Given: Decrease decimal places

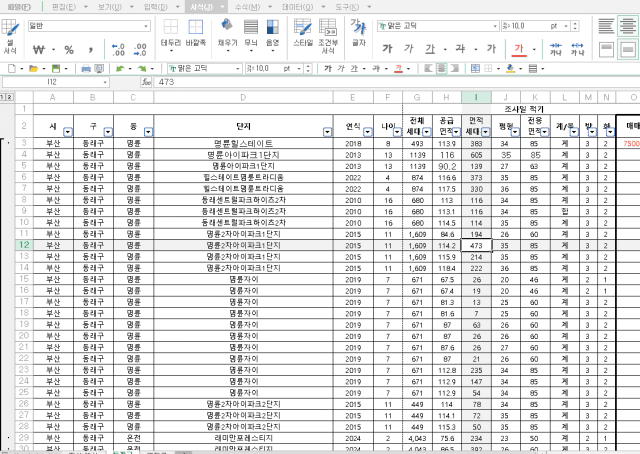Looking at the screenshot, I should 140,50.
